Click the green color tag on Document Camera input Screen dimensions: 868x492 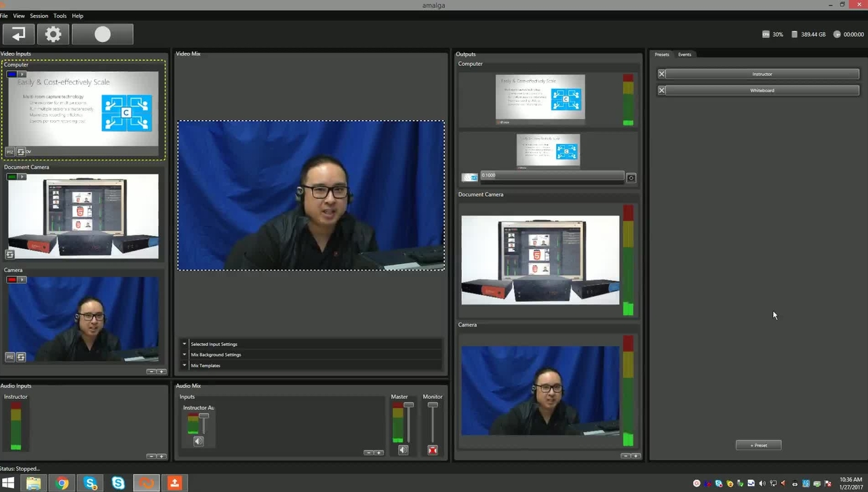click(x=12, y=176)
